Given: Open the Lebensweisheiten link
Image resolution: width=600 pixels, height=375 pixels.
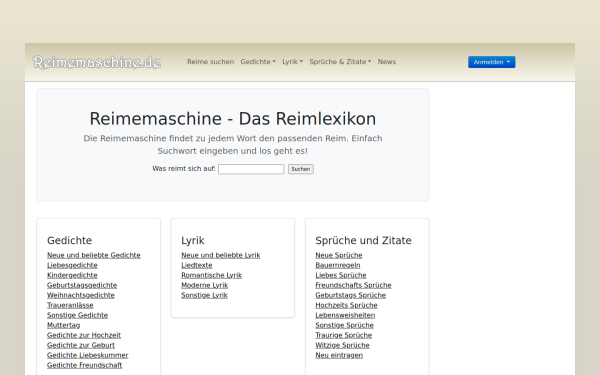Looking at the screenshot, I should point(345,315).
